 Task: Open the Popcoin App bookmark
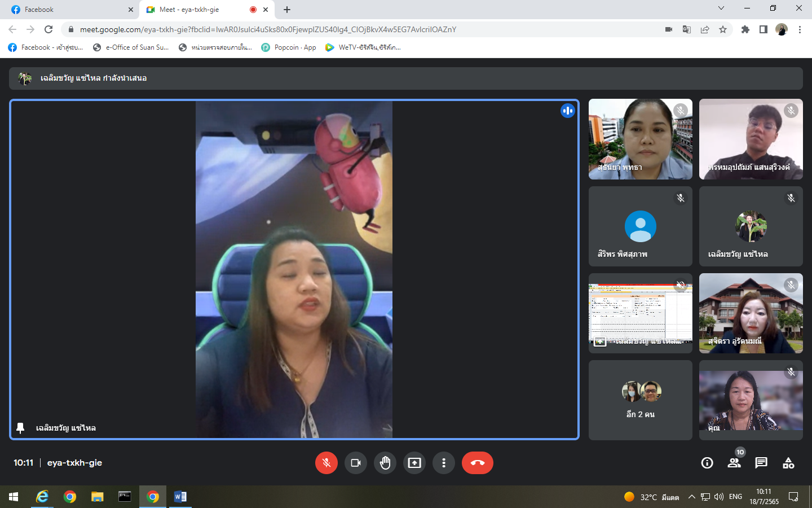(x=289, y=47)
